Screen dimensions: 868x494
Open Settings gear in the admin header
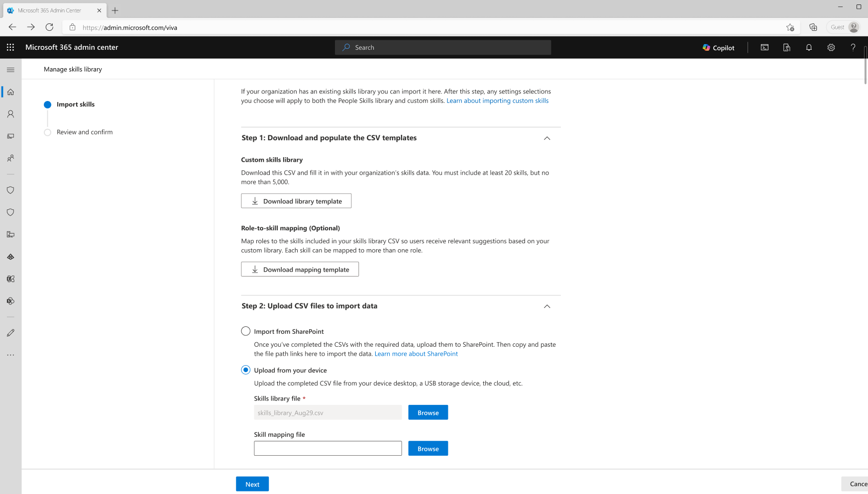pos(831,48)
